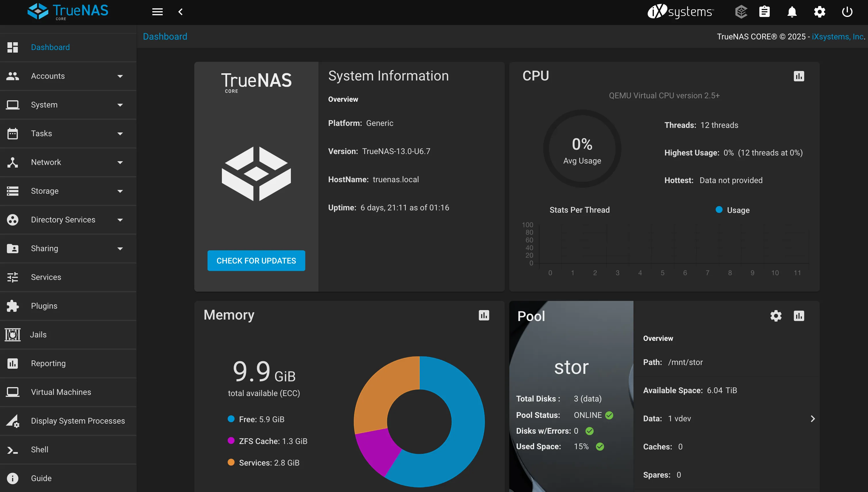Click the Accounts people icon
The image size is (868, 492).
click(12, 76)
